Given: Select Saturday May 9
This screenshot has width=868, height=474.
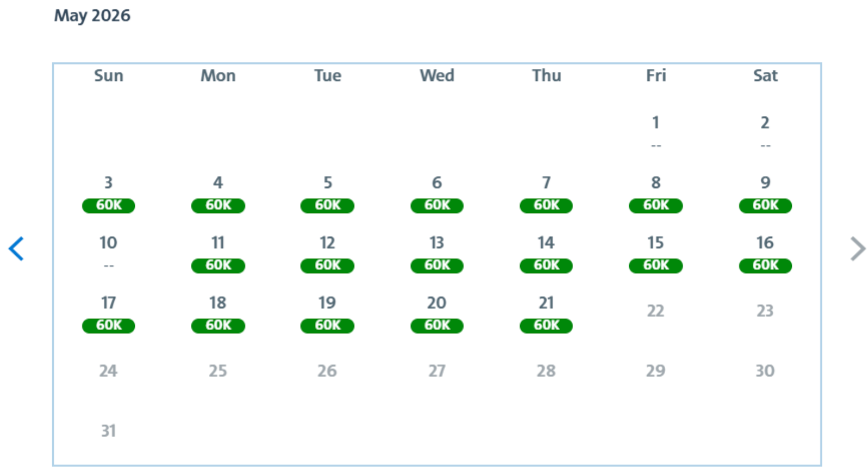Looking at the screenshot, I should pyautogui.click(x=765, y=194).
